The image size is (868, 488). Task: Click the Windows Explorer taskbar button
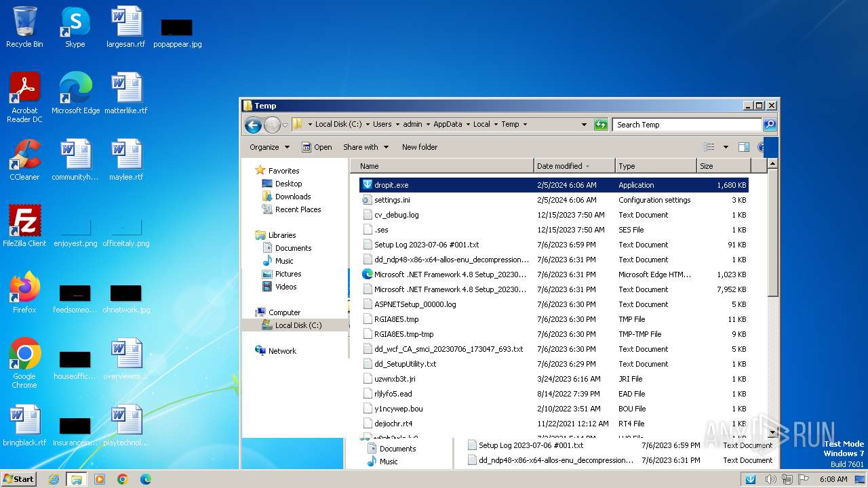tap(76, 479)
